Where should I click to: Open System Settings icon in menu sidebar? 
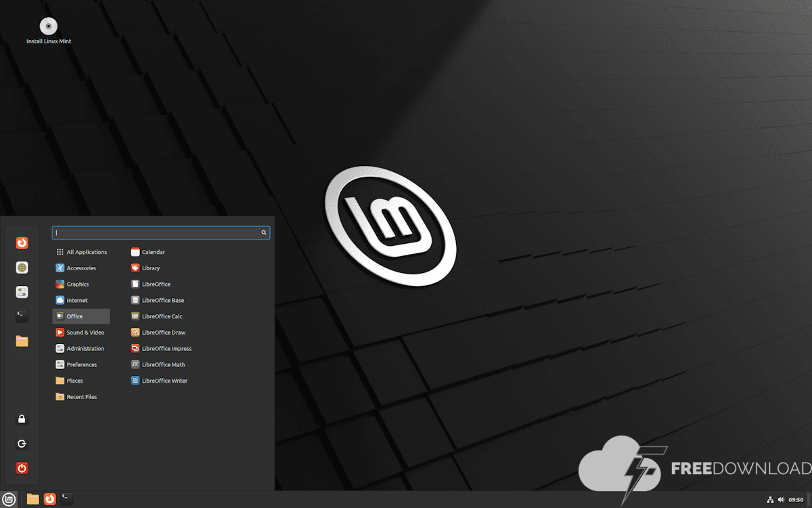coord(22,292)
